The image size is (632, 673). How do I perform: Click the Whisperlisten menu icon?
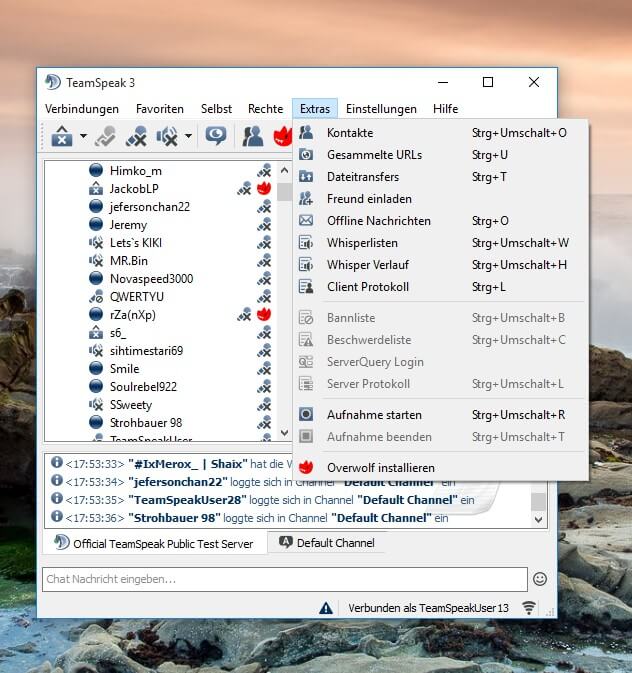[x=306, y=243]
